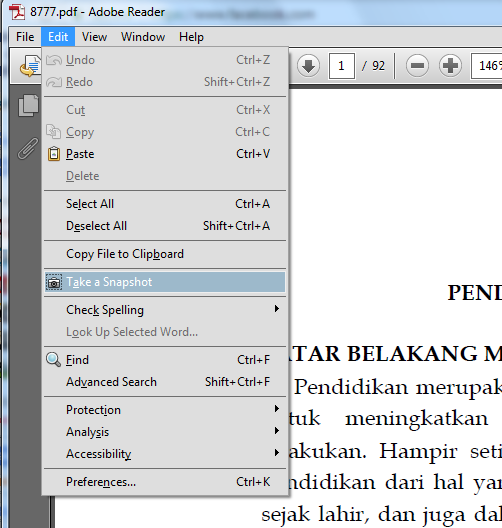
Task: Expand the Check Spelling submenu
Action: pos(165,310)
